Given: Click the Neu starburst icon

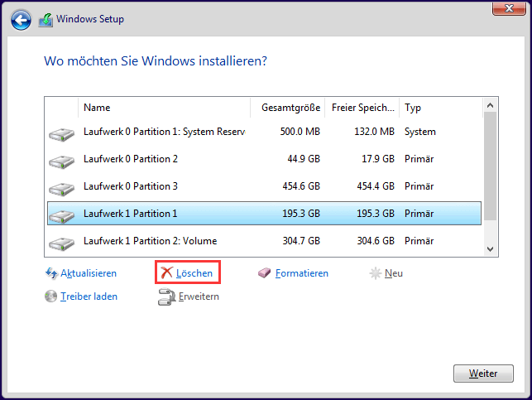Looking at the screenshot, I should [x=376, y=273].
